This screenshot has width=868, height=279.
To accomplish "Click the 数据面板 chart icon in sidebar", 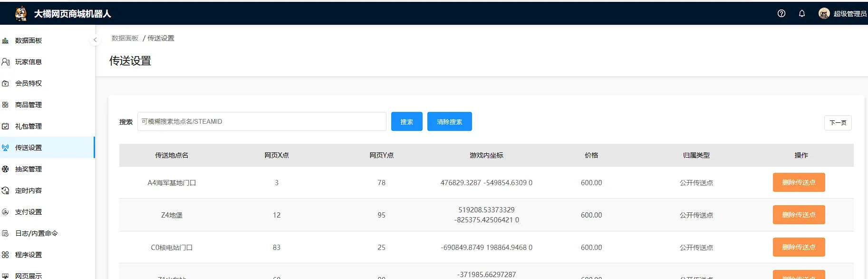I will tap(5, 40).
